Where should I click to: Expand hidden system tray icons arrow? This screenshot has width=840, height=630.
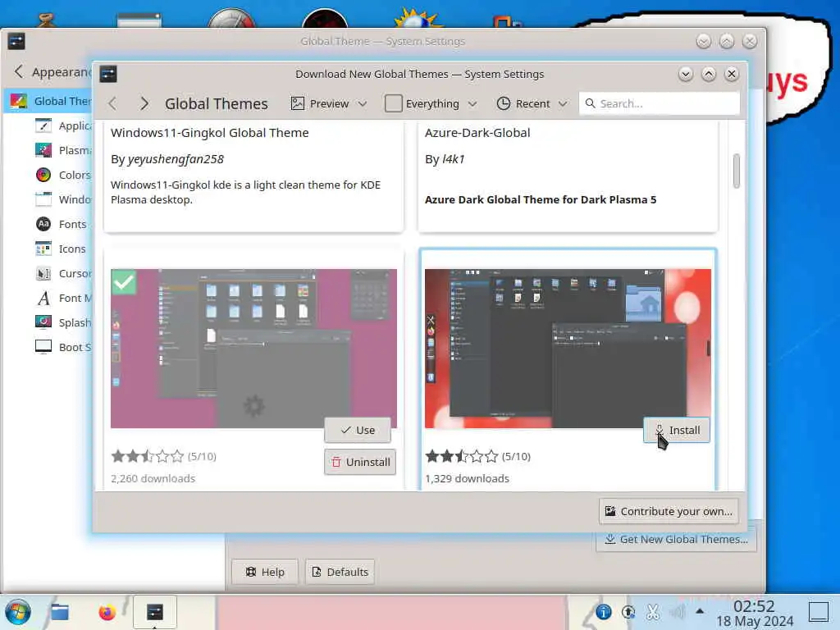700,611
